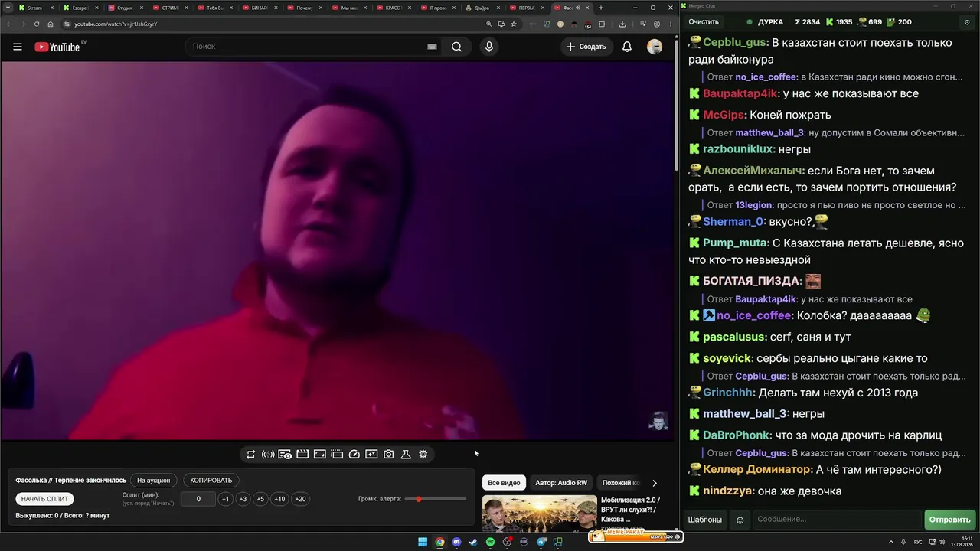Screen dimensions: 980x551
Task: Open the YouTube account avatar menu
Action: click(655, 47)
